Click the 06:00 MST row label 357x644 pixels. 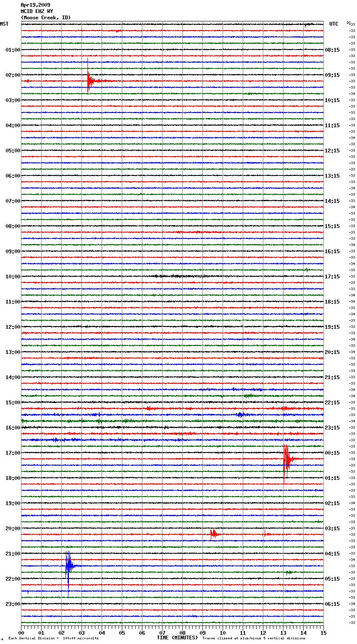tap(13, 176)
